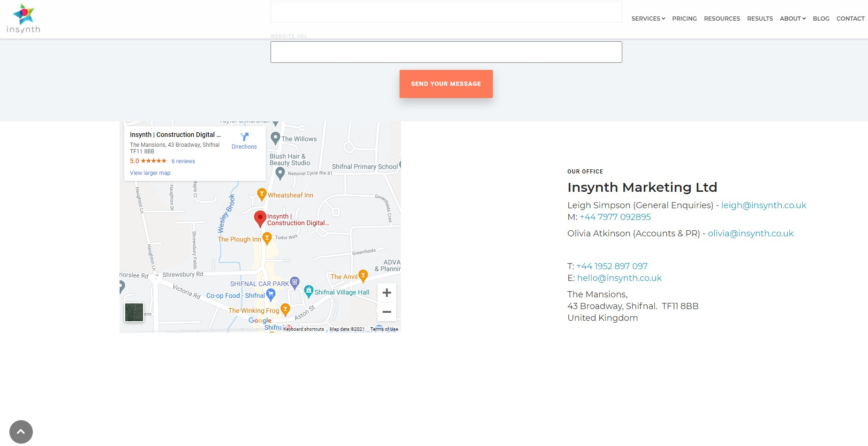The height and width of the screenshot is (446, 868).
Task: Click the Send Your Message button
Action: coord(446,84)
